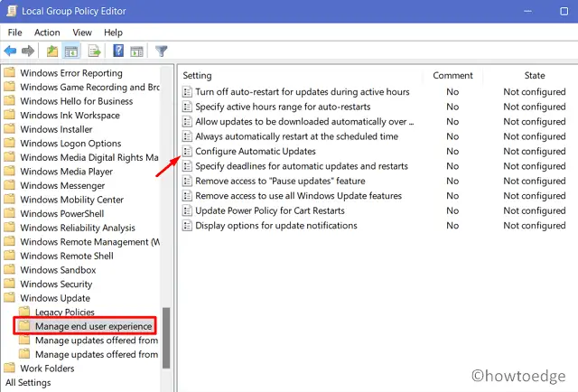Select the Manage end user experience folder
The width and height of the screenshot is (578, 392).
click(x=93, y=326)
